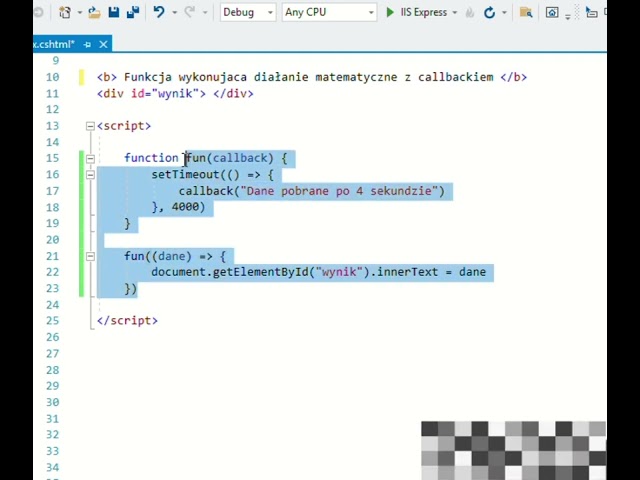
Task: Save the current file with the disk icon
Action: pyautogui.click(x=114, y=13)
